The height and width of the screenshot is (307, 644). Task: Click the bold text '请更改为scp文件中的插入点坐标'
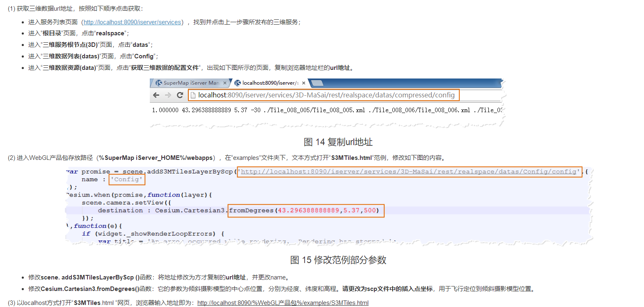387,289
